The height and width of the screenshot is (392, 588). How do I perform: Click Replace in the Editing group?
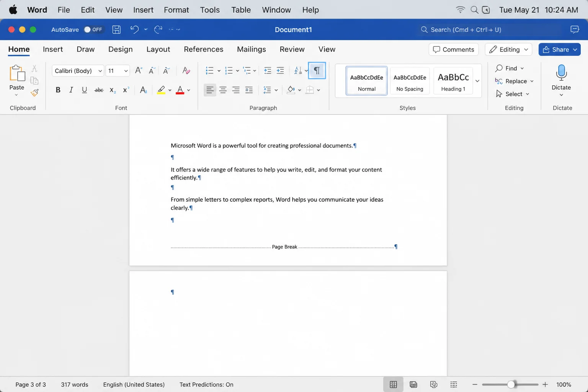(x=514, y=81)
